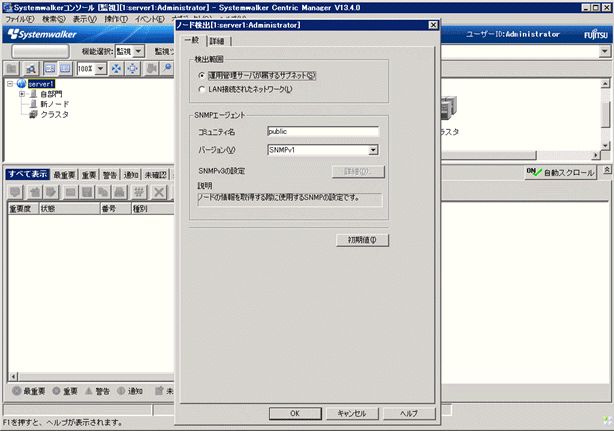614x431 pixels.
Task: Click the blue zoom magnifier toolbar icon
Action: pyautogui.click(x=168, y=69)
